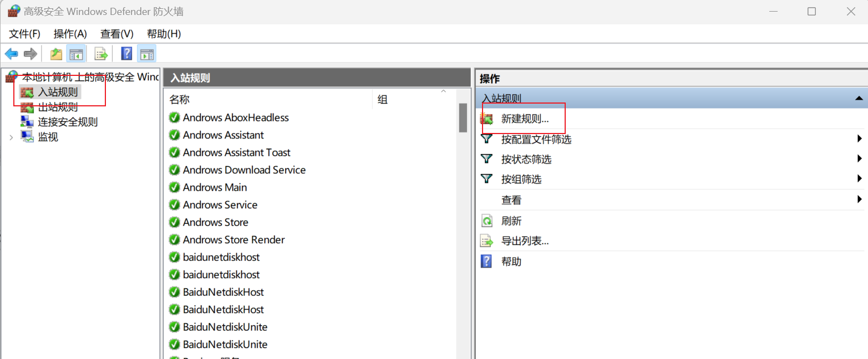
Task: Select 监视 in the tree
Action: click(48, 137)
